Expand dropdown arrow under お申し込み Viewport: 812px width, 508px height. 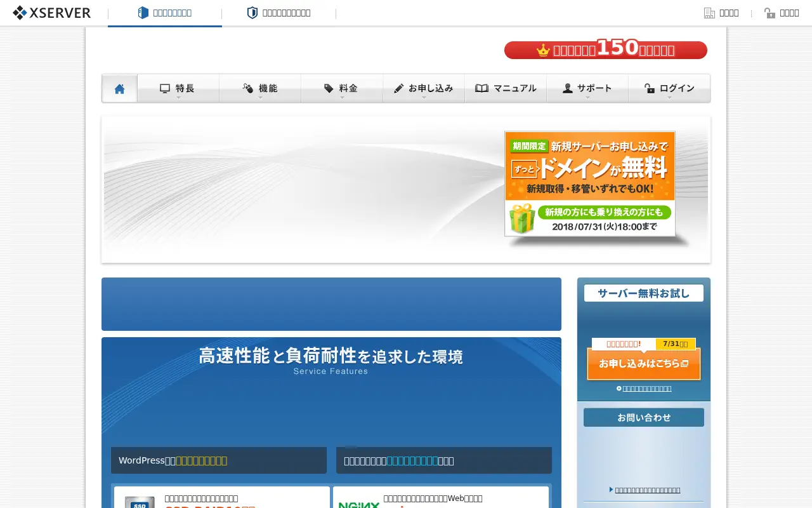[x=424, y=98]
